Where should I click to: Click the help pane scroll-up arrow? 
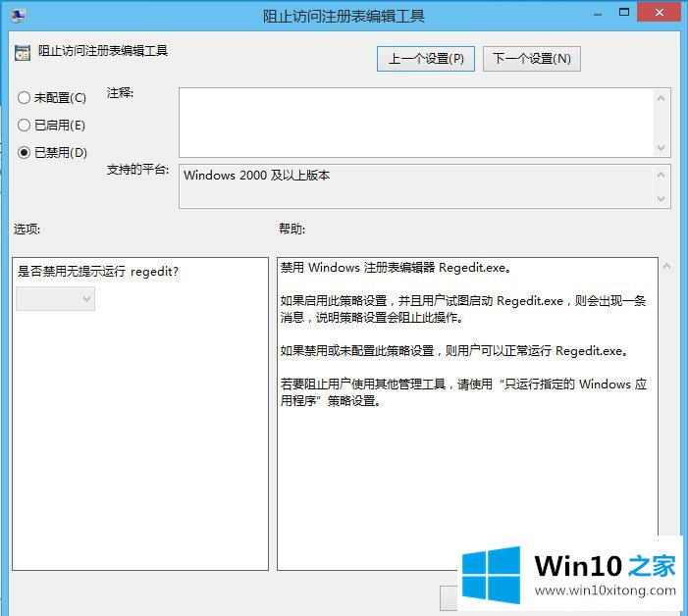tap(667, 267)
